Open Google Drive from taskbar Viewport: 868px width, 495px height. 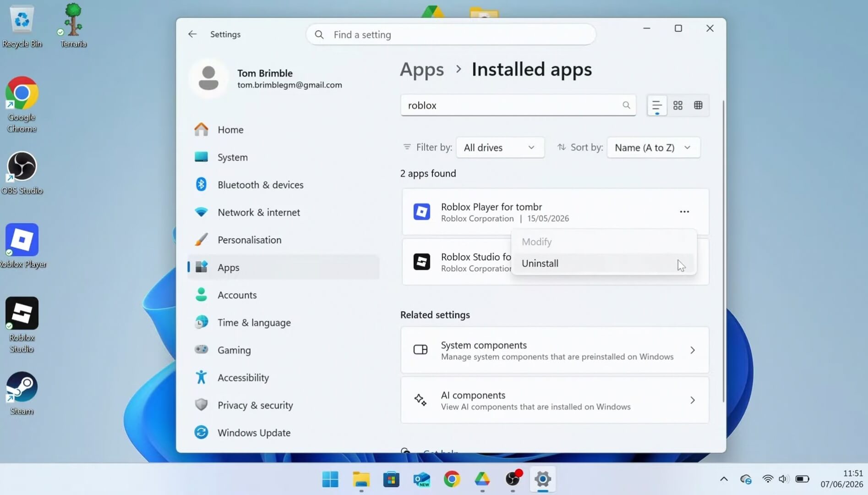482,479
